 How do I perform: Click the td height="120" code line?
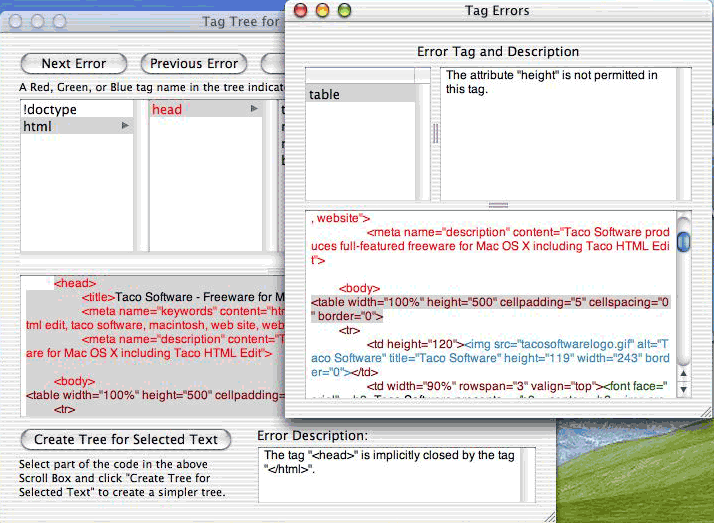(x=415, y=344)
